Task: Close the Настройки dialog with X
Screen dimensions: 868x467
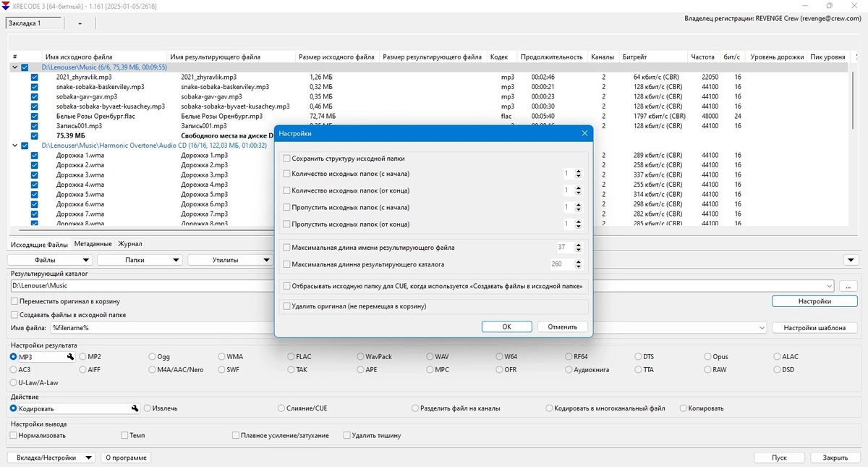Action: tap(584, 133)
